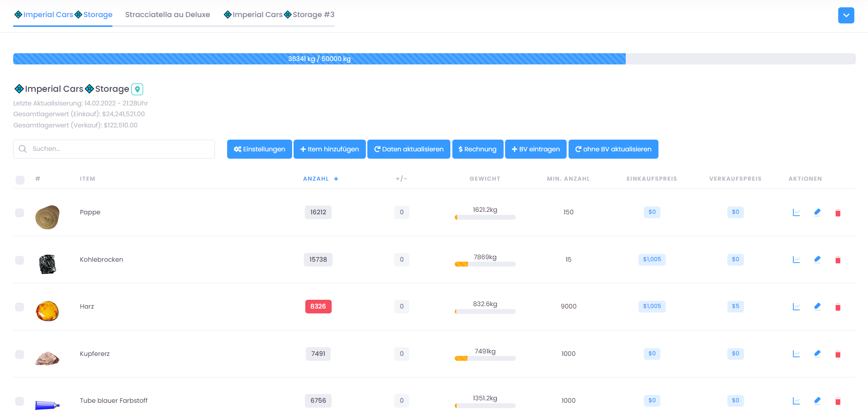The image size is (868, 414).
Task: Toggle the select-all checkbox in table header
Action: click(x=20, y=180)
